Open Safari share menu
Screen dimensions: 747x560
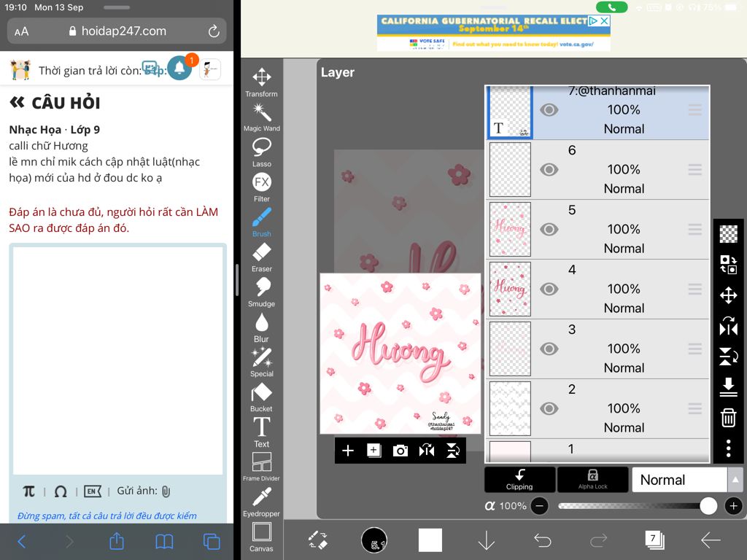click(117, 541)
